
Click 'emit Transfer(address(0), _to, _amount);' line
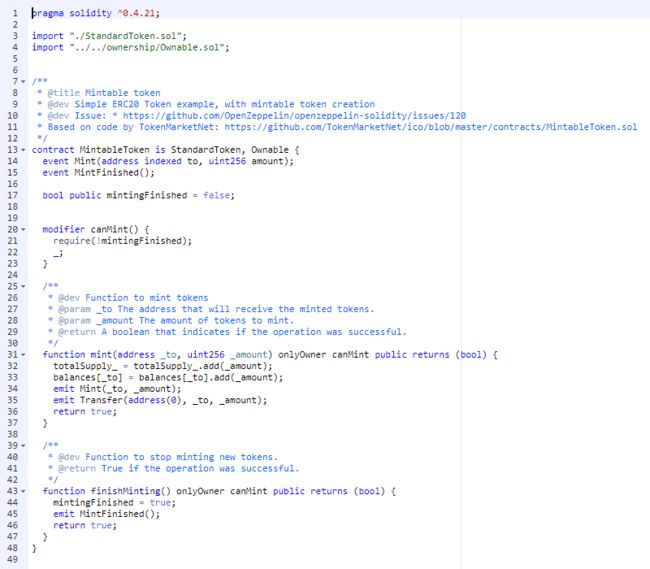(160, 400)
